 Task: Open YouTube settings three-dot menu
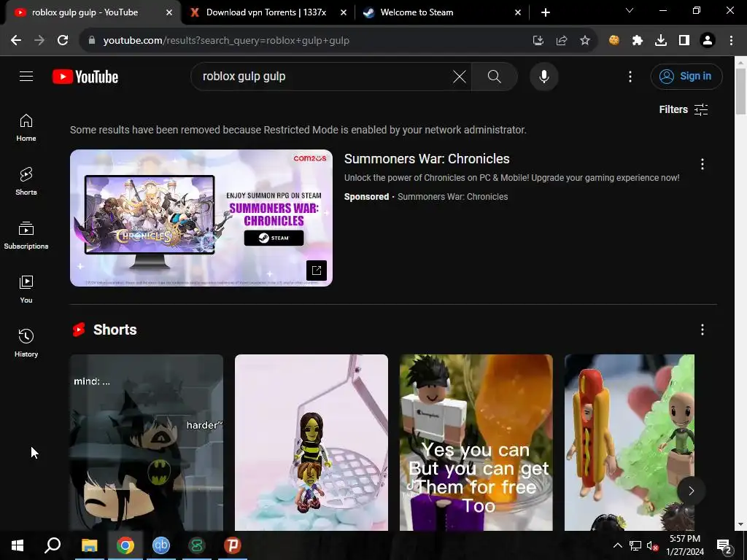tap(630, 76)
